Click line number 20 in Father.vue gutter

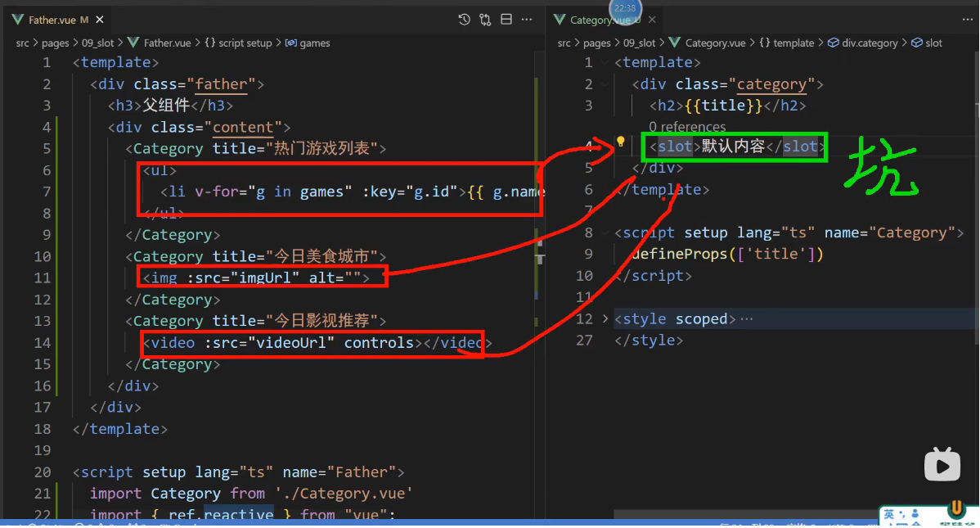[43, 472]
